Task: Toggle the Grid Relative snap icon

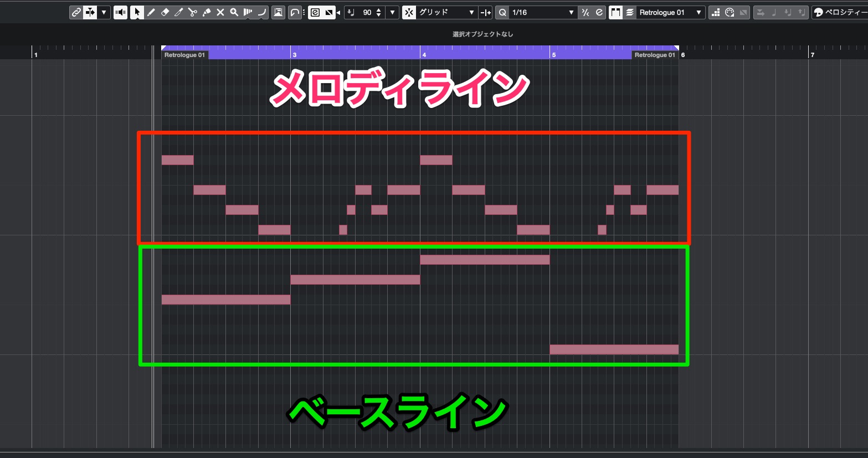Action: pos(485,12)
